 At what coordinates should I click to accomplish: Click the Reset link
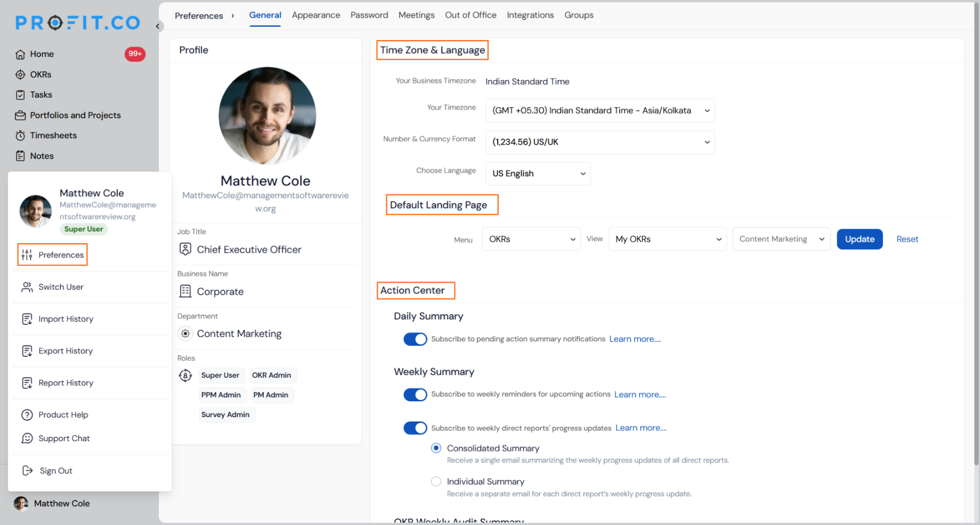pyautogui.click(x=907, y=239)
